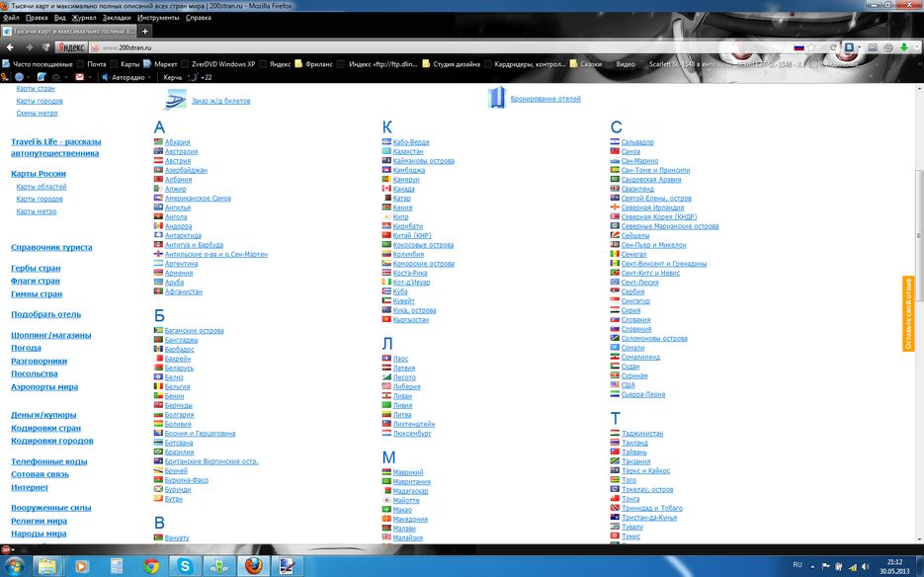Screen dimensions: 924x577
Task: Click the Яндекс search button in toolbar
Action: [x=71, y=47]
